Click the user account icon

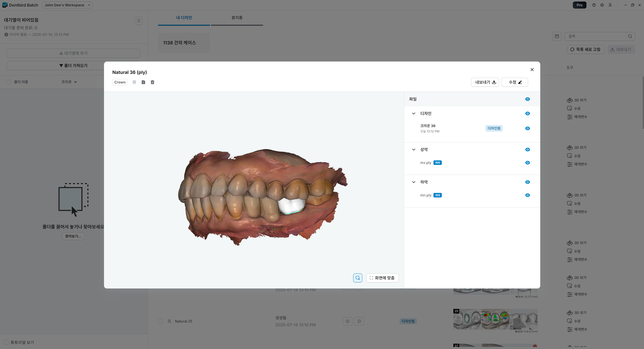pyautogui.click(x=610, y=5)
